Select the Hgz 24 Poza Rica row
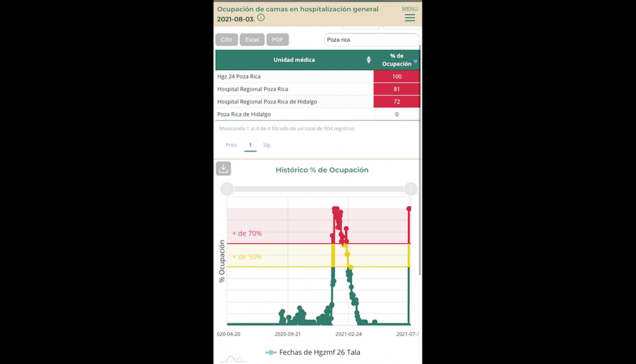Image resolution: width=636 pixels, height=364 pixels. (x=294, y=76)
